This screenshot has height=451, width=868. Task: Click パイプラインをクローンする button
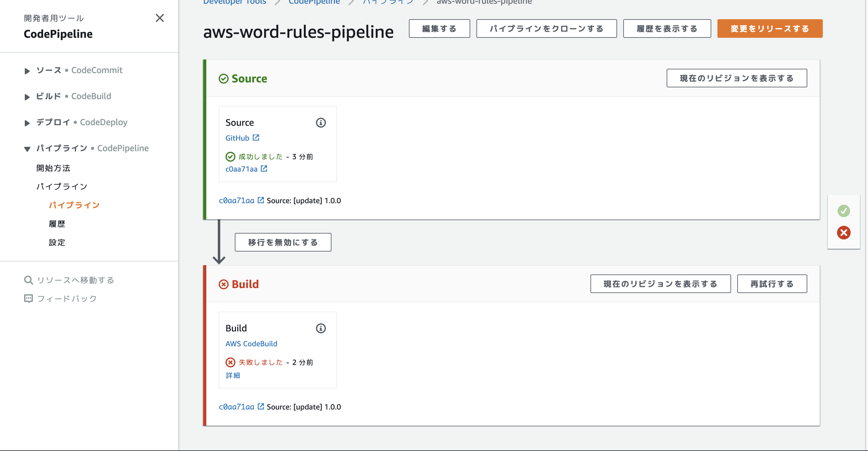(546, 28)
